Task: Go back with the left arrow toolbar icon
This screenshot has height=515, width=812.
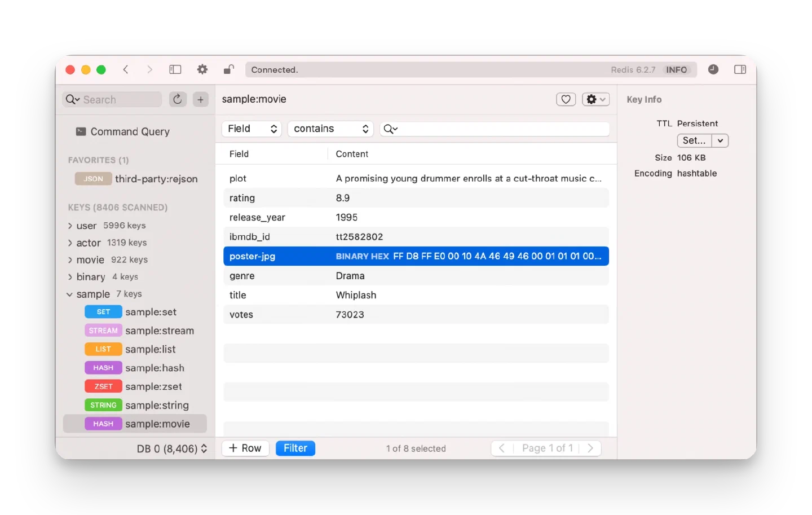Action: tap(126, 69)
